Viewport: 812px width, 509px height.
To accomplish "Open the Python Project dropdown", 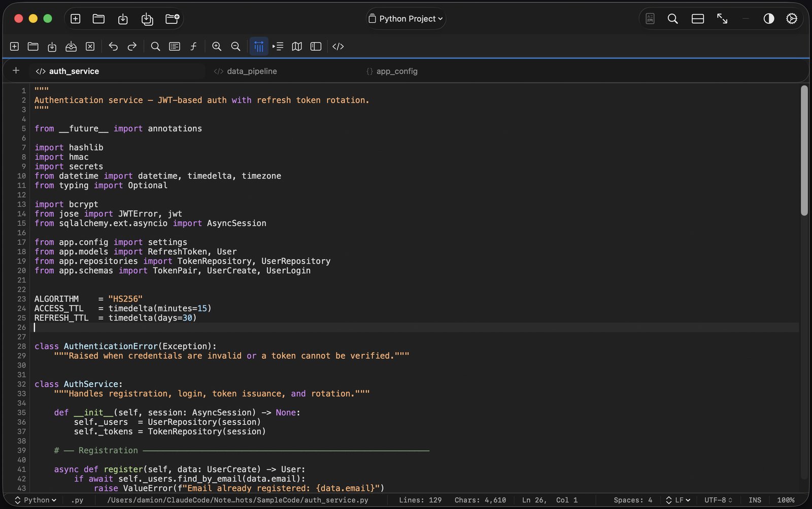I will 406,19.
